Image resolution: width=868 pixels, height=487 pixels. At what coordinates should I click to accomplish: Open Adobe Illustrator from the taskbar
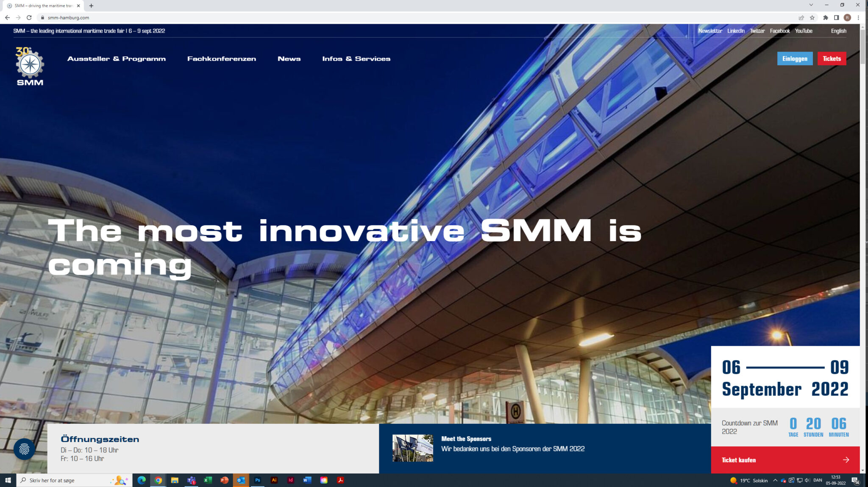click(274, 480)
